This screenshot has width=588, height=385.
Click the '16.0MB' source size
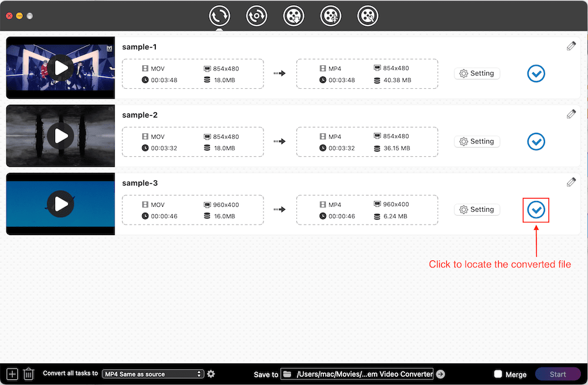[x=225, y=216]
